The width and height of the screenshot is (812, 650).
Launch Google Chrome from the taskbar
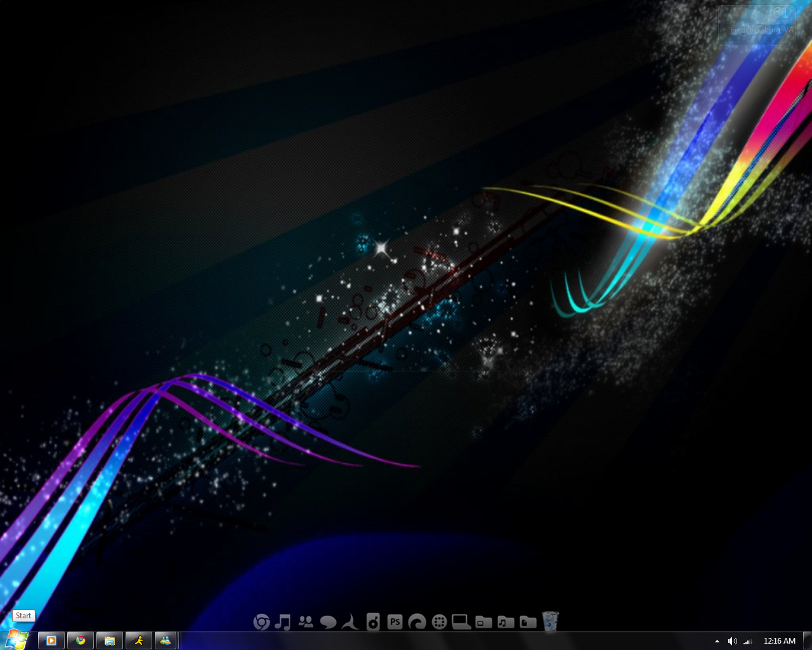(81, 640)
